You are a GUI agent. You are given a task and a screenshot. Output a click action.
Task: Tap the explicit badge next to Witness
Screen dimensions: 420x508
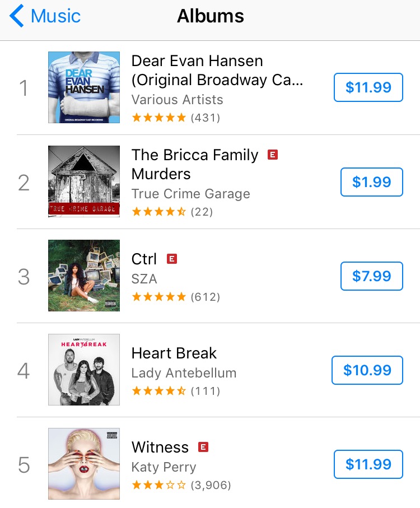pyautogui.click(x=203, y=447)
